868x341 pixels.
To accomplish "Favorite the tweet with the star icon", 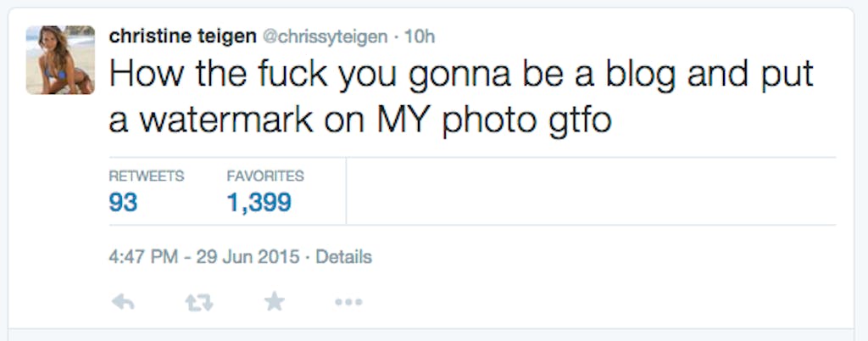I will pyautogui.click(x=274, y=301).
